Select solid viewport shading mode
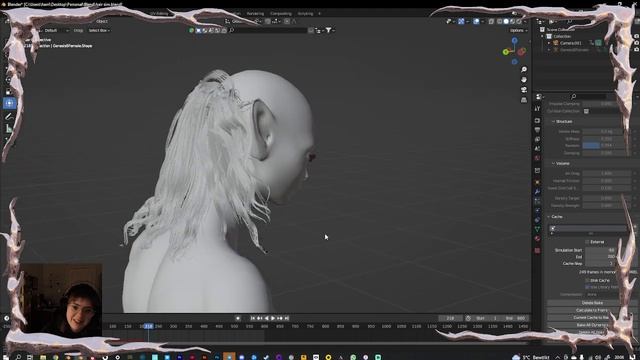This screenshot has height=360, width=640. pos(506,21)
